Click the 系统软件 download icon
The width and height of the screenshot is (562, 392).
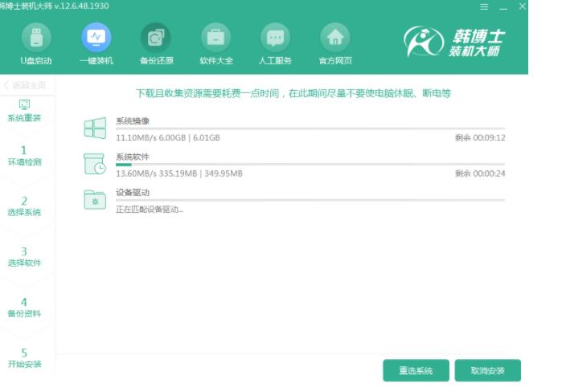[95, 164]
